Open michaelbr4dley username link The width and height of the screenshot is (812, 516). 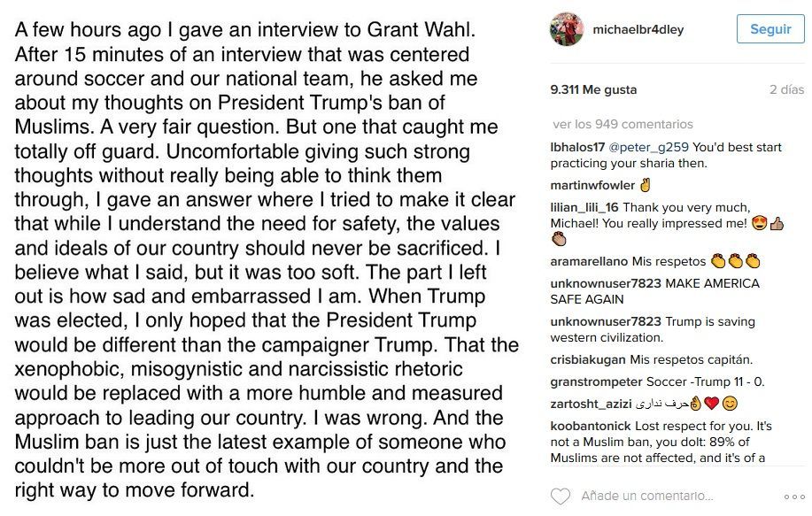tap(625, 29)
